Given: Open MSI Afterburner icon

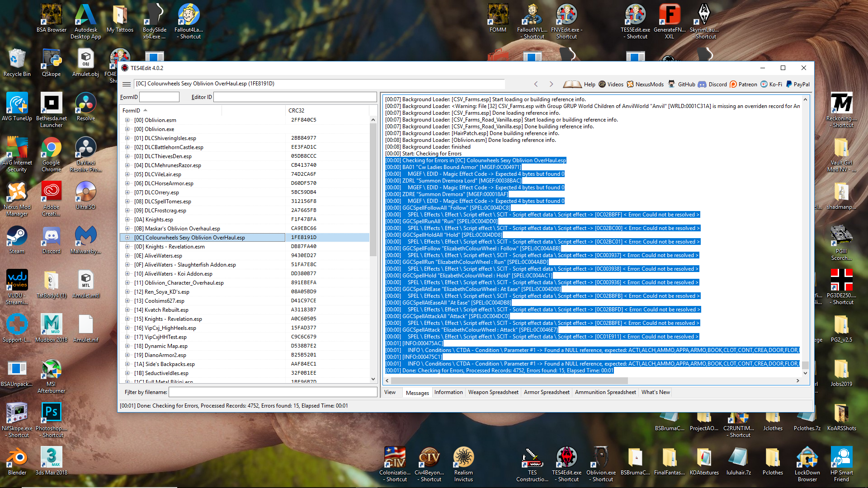Looking at the screenshot, I should pyautogui.click(x=52, y=376).
